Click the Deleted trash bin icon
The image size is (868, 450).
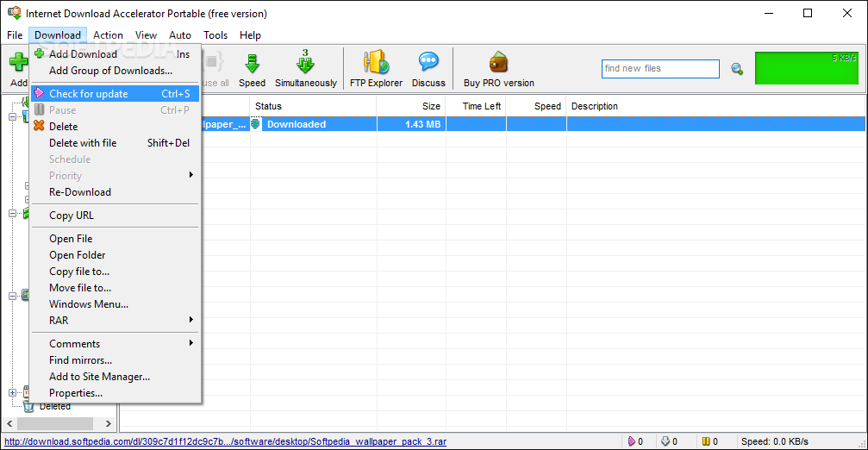[28, 406]
